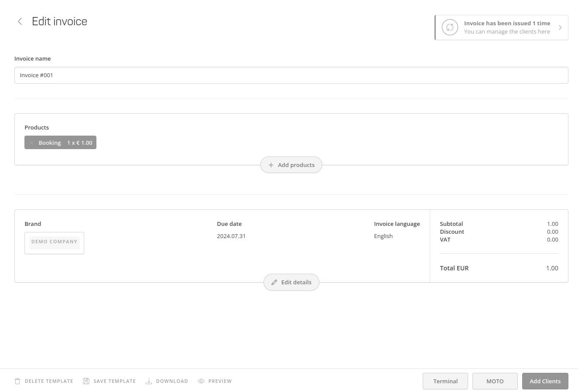Screen dimensions: 578x392
Task: Select the DEMO COMPANY brand
Action: coord(54,243)
